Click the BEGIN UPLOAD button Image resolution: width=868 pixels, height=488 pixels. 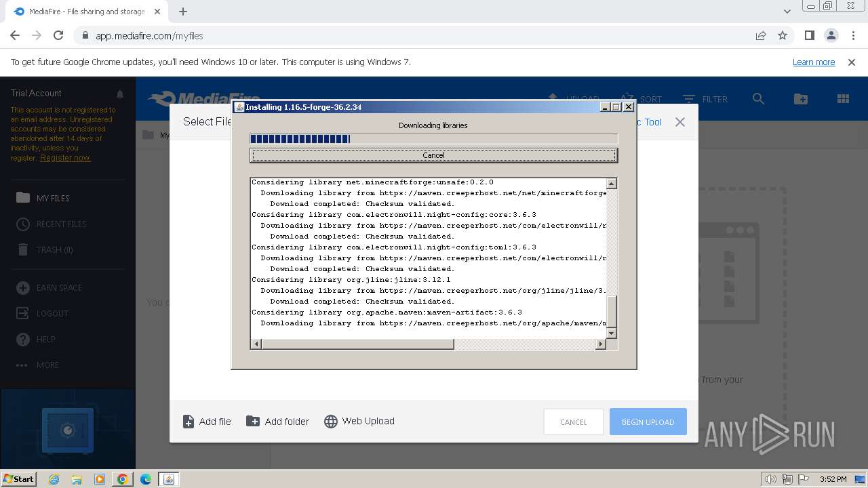point(648,422)
